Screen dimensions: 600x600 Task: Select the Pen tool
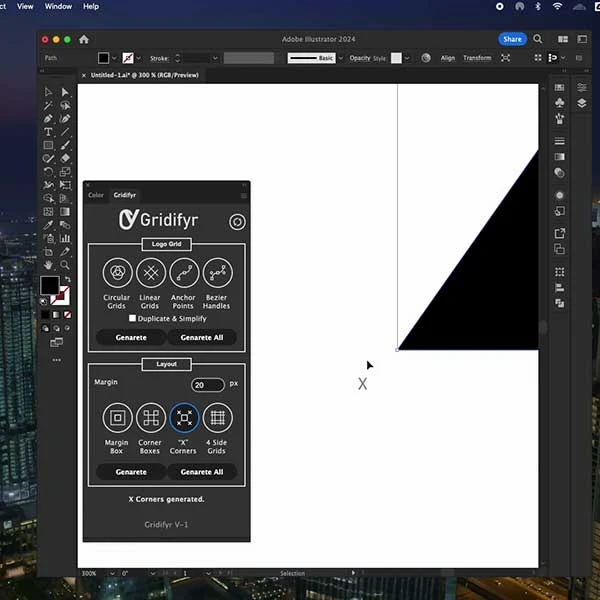(x=48, y=119)
